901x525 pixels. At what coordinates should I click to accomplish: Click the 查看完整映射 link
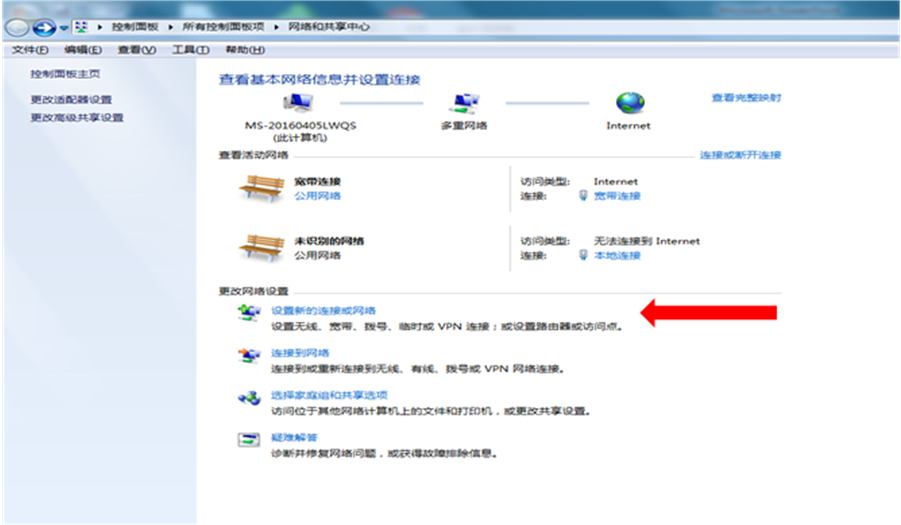coord(745,98)
